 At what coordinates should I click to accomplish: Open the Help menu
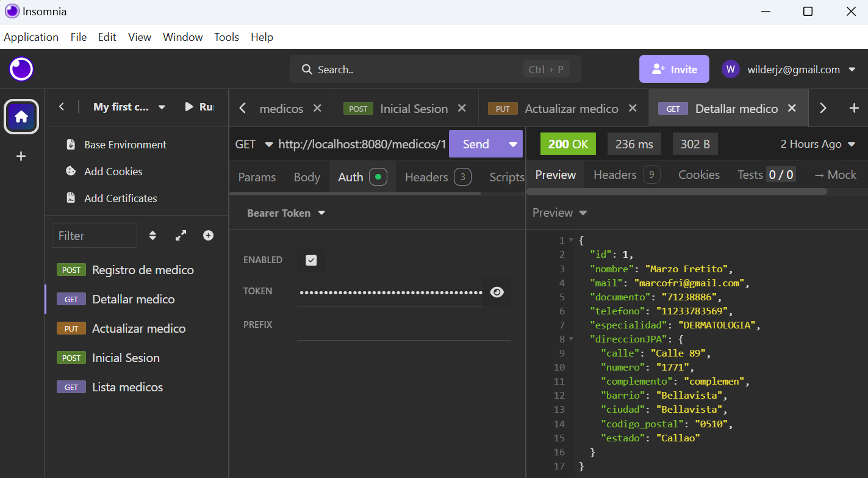(x=262, y=37)
